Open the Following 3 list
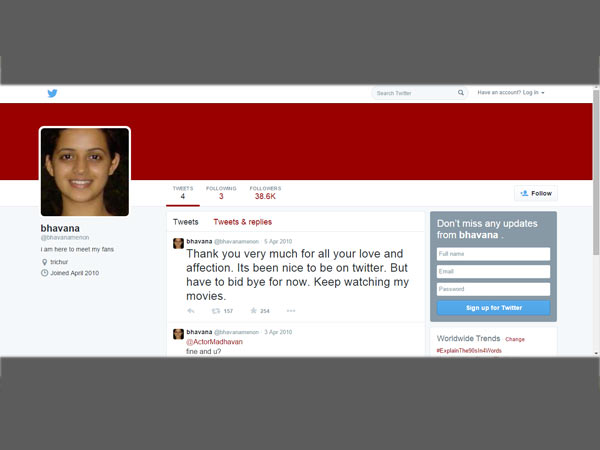 [221, 192]
